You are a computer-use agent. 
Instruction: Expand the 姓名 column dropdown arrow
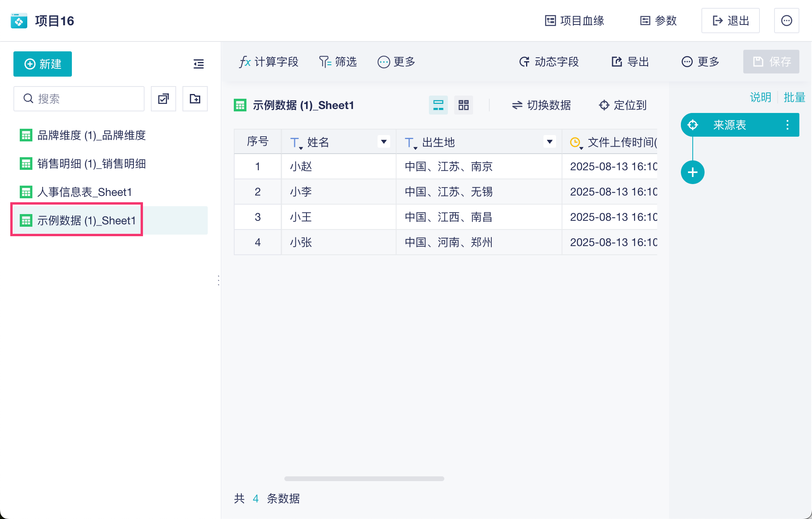point(383,141)
